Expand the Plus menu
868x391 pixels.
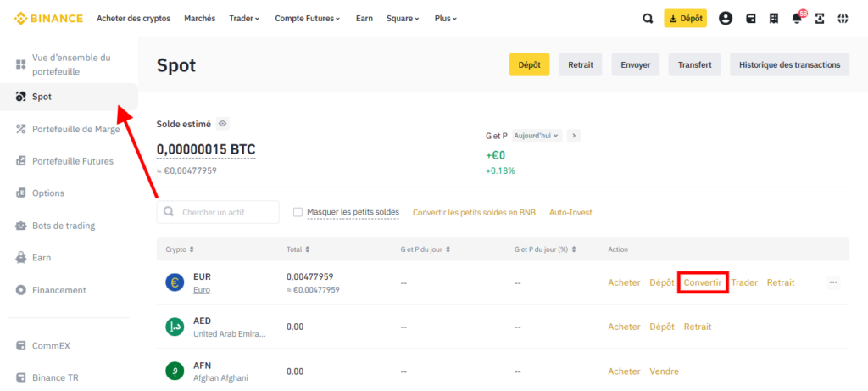tap(446, 19)
